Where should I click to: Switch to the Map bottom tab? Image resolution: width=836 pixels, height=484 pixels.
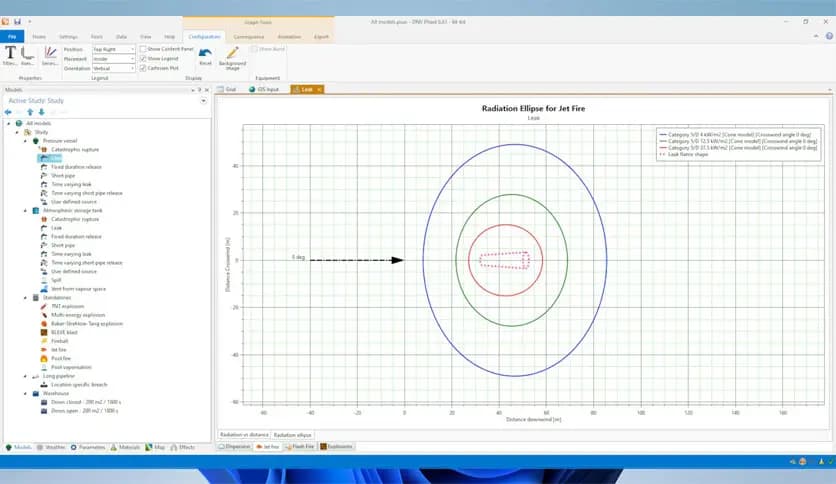(x=155, y=447)
